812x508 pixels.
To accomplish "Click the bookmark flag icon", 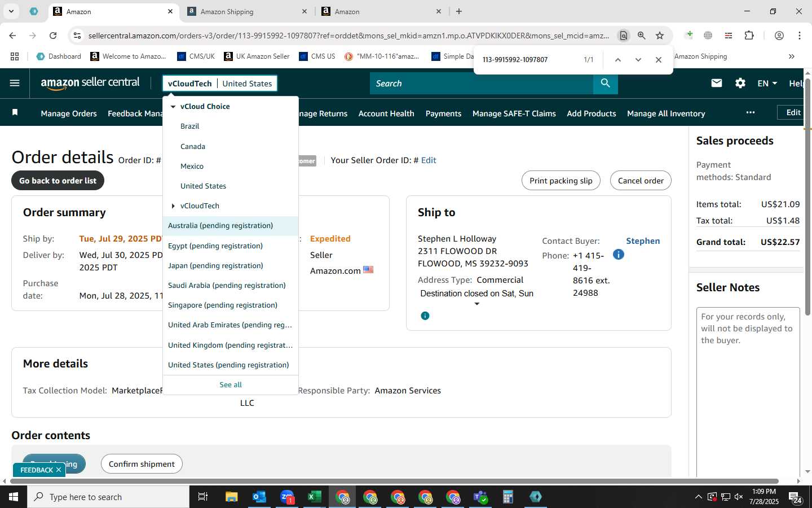I will point(15,112).
